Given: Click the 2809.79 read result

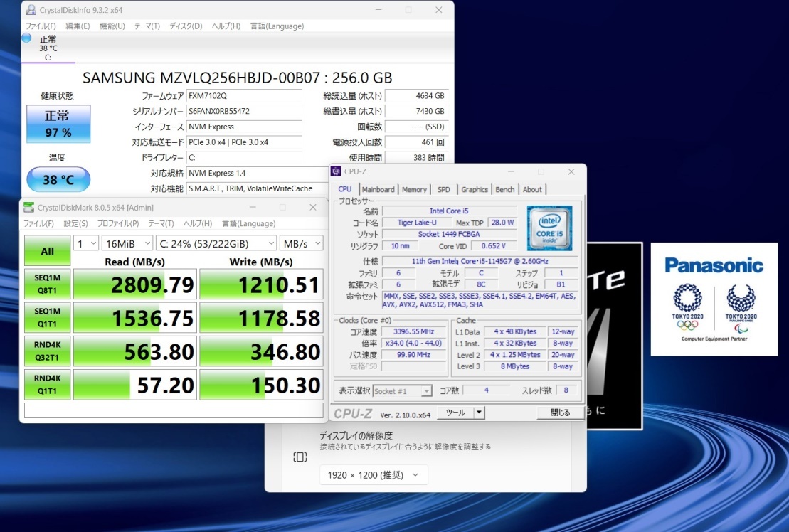Looking at the screenshot, I should coord(135,284).
